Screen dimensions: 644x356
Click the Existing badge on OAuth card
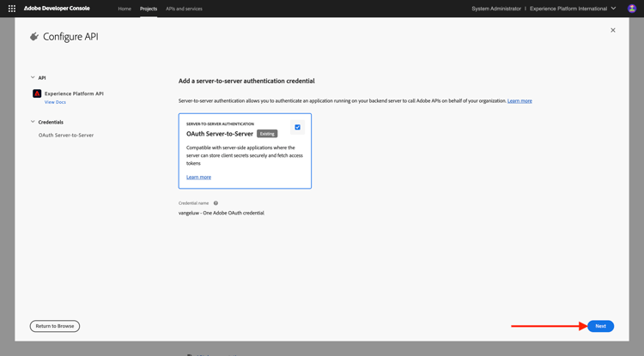[267, 134]
